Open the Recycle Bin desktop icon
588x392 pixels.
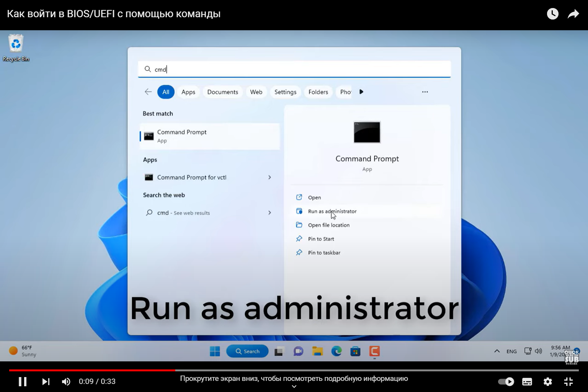click(x=16, y=48)
